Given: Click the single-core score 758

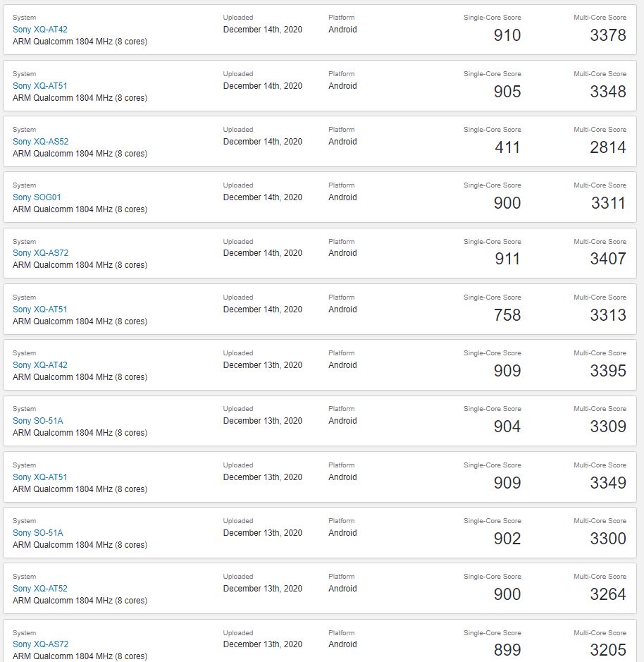Looking at the screenshot, I should click(x=507, y=315).
